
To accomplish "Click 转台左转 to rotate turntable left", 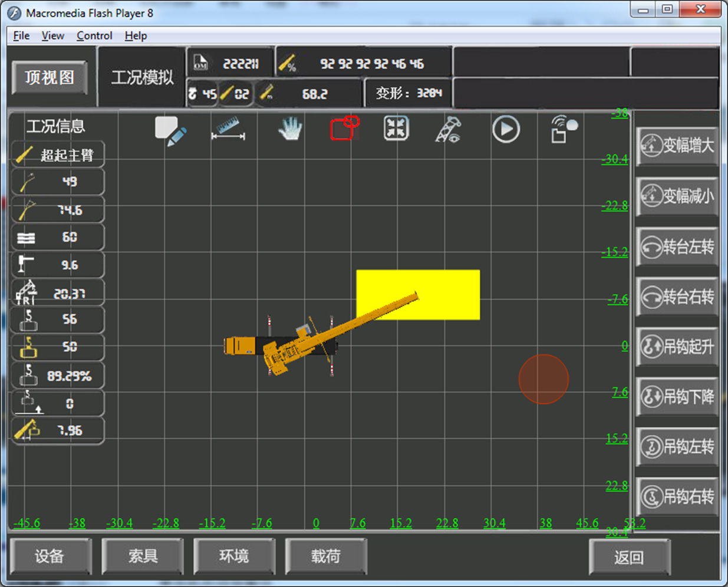I will point(677,247).
